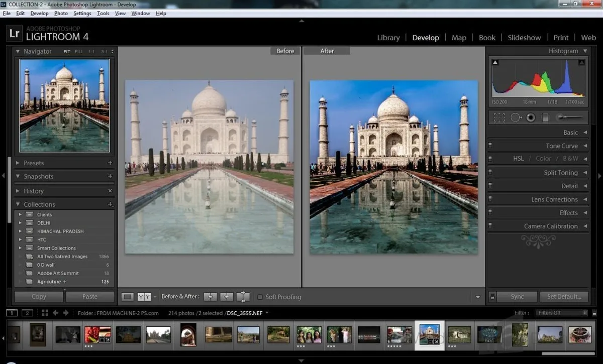Enable the Soft Proofing checkbox
The image size is (603, 364).
260,297
